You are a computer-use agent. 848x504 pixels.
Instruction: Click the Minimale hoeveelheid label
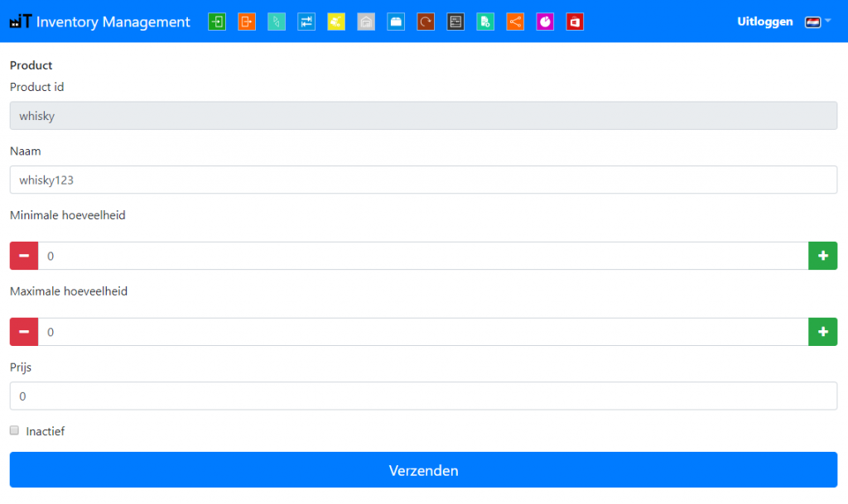[68, 215]
